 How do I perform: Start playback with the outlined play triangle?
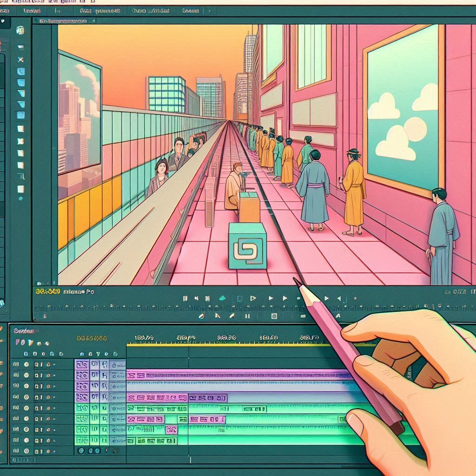pyautogui.click(x=253, y=298)
